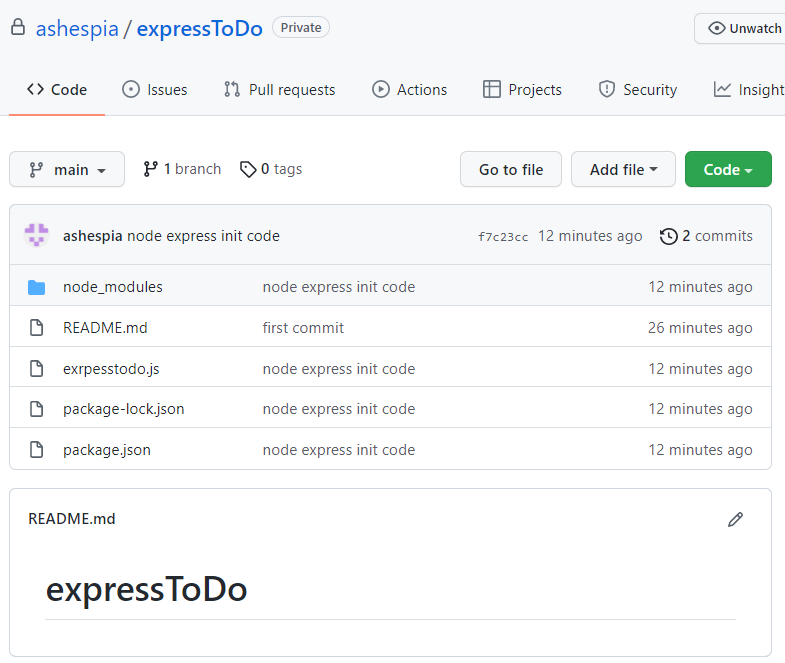Open the Add file dropdown
Viewport: 785px width, 663px height.
pos(623,169)
